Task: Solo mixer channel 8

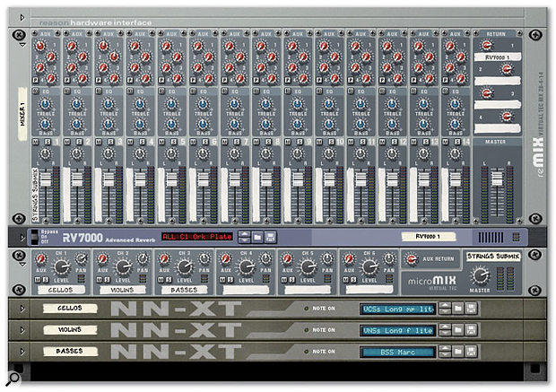Action: (x=268, y=142)
